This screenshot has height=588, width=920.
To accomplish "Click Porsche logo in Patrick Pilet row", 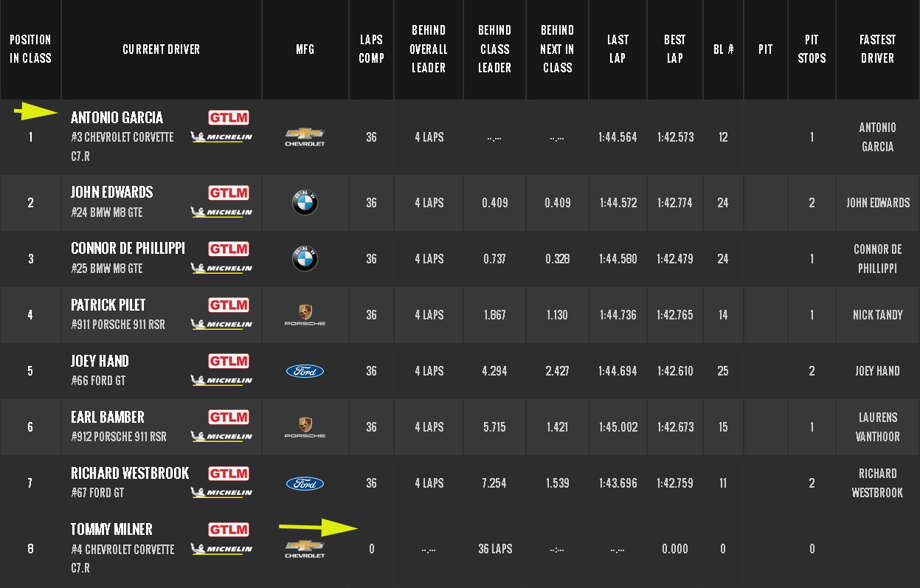I will coord(305,314).
